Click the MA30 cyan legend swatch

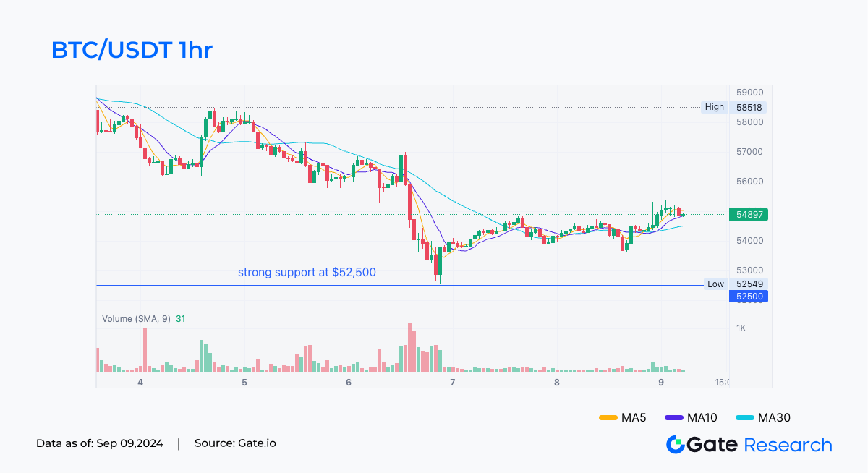744,417
